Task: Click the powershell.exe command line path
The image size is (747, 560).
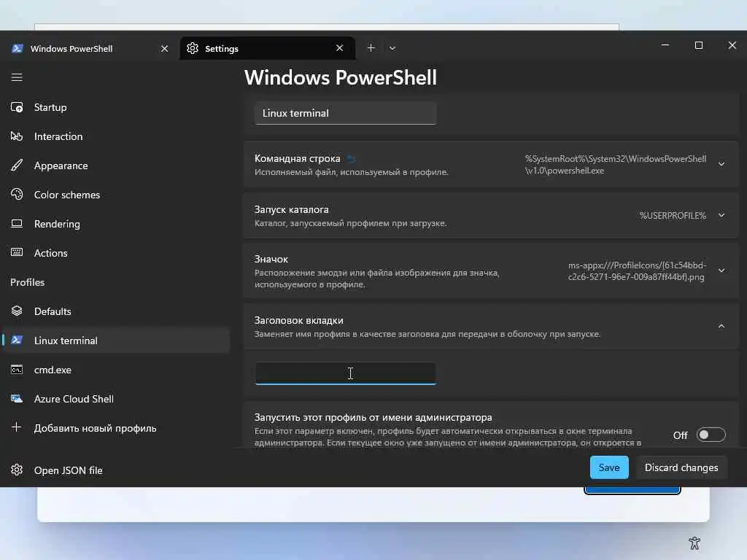Action: pyautogui.click(x=616, y=164)
